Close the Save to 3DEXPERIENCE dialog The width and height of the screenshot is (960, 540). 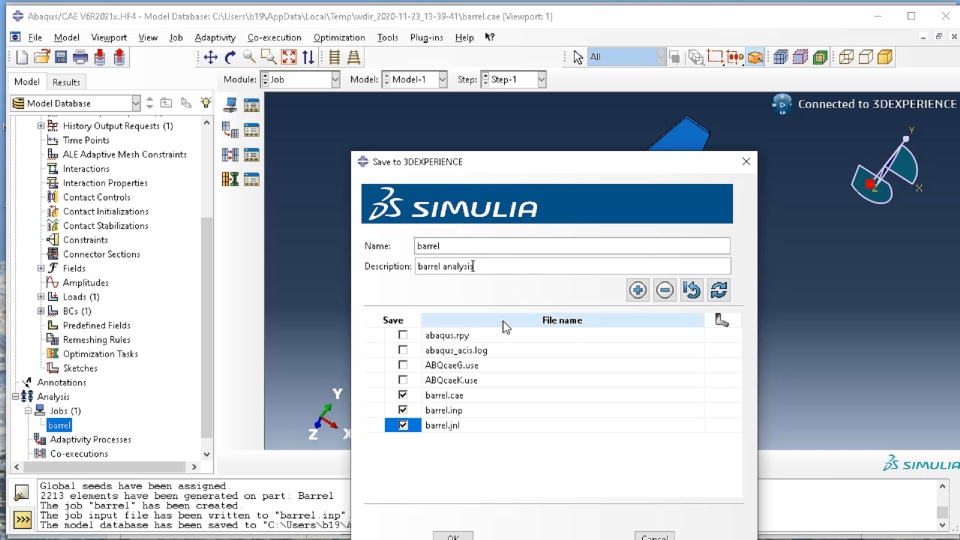pyautogui.click(x=746, y=162)
